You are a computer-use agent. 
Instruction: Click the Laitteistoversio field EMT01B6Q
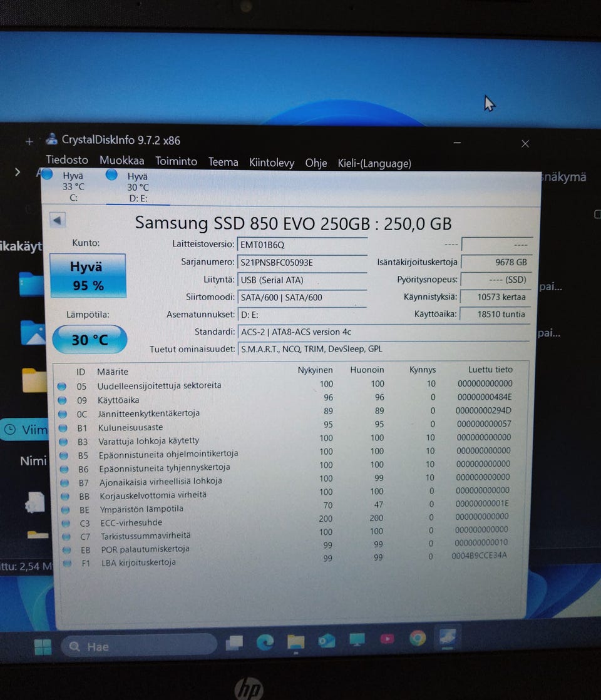302,245
